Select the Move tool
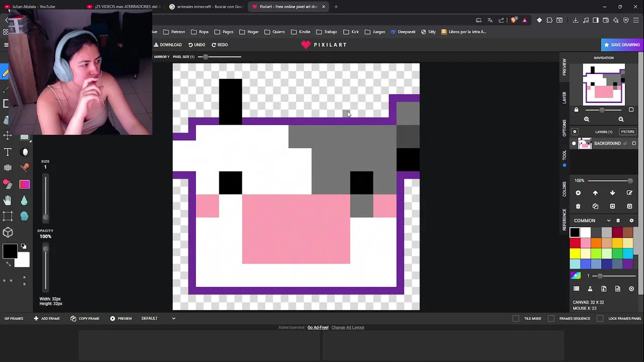Viewport: 644px width, 362px height. tap(8, 136)
